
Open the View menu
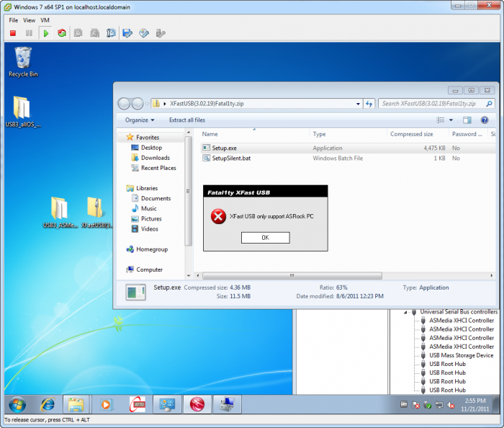tap(30, 20)
